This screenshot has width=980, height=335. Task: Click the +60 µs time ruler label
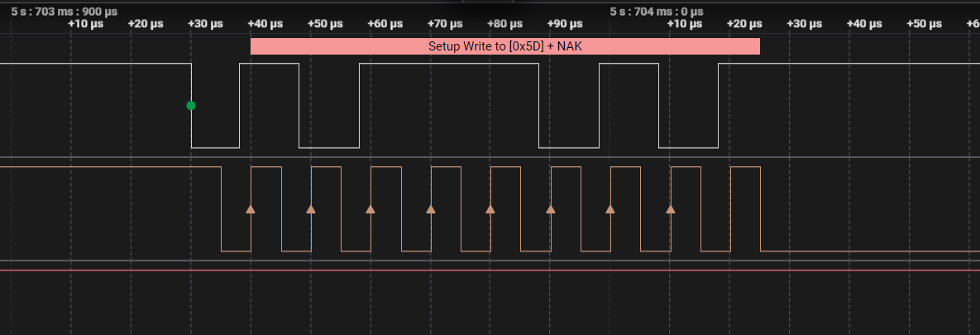coord(385,24)
